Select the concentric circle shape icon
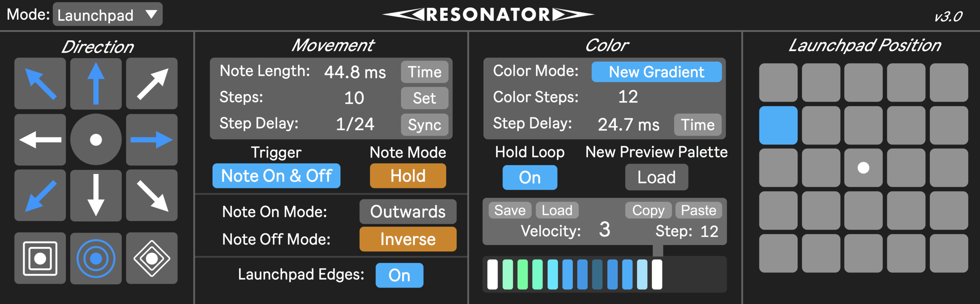 coord(96,258)
